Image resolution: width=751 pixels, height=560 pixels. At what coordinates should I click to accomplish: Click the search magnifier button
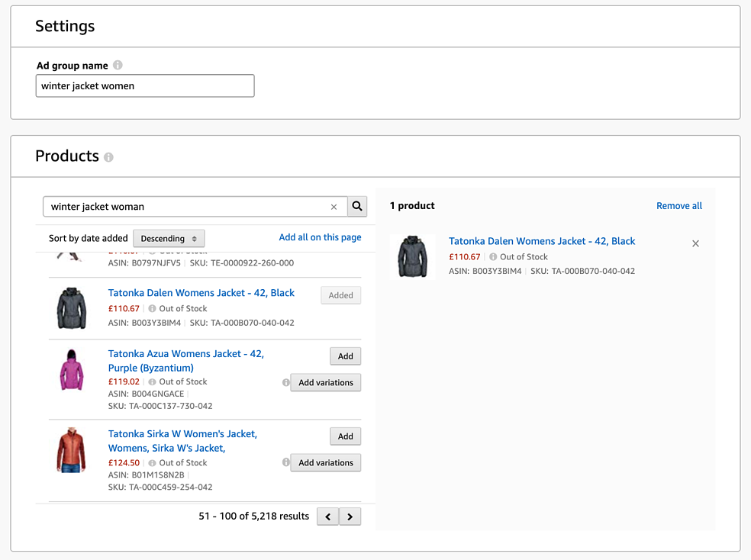(357, 206)
